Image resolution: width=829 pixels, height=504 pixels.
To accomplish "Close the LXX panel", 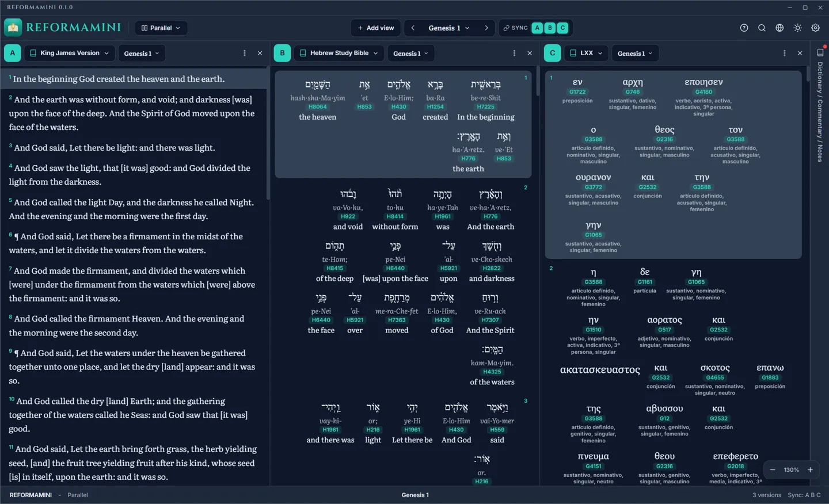I will (800, 53).
